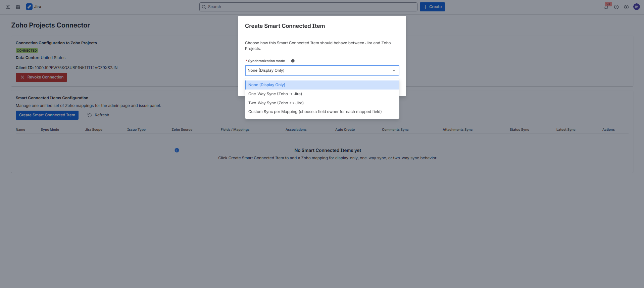Click the Create Smart Connected Item dialog title
Viewport: 644px width, 288px height.
285,26
